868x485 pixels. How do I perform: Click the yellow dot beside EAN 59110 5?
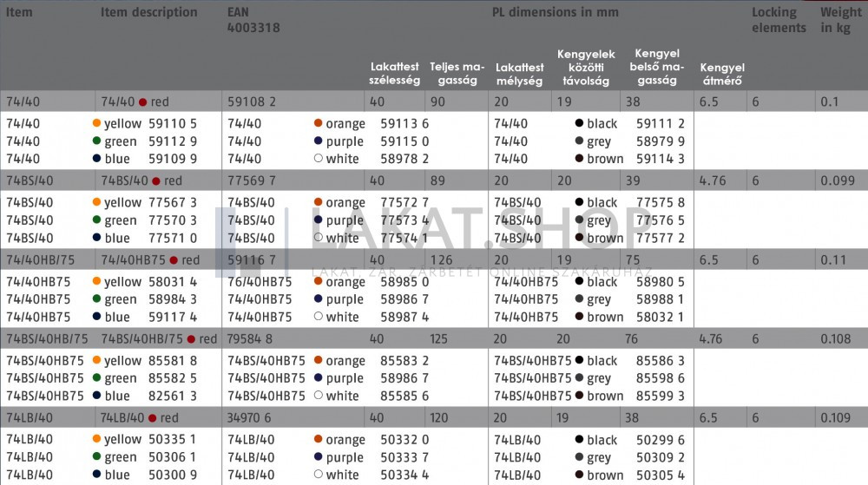pos(96,124)
